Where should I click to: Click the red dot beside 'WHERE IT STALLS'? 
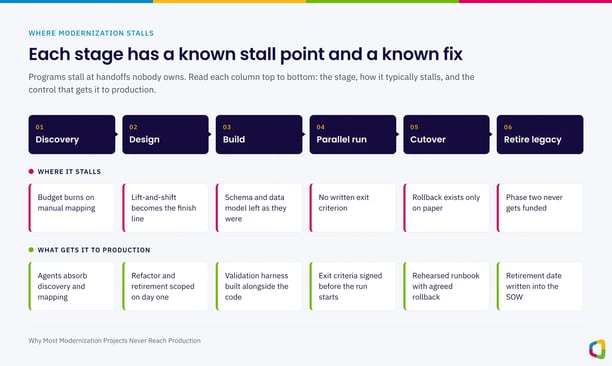click(x=31, y=171)
